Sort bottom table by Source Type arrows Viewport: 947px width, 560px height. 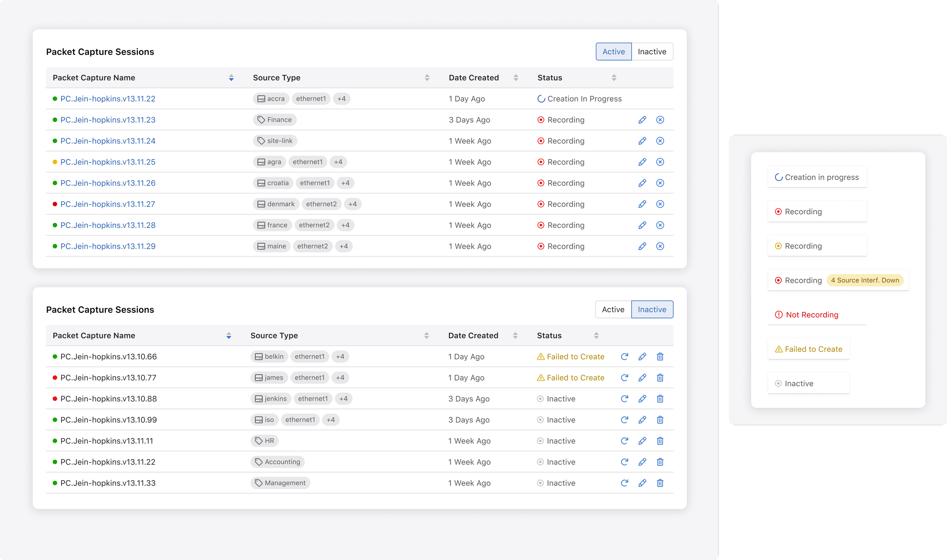pos(426,335)
